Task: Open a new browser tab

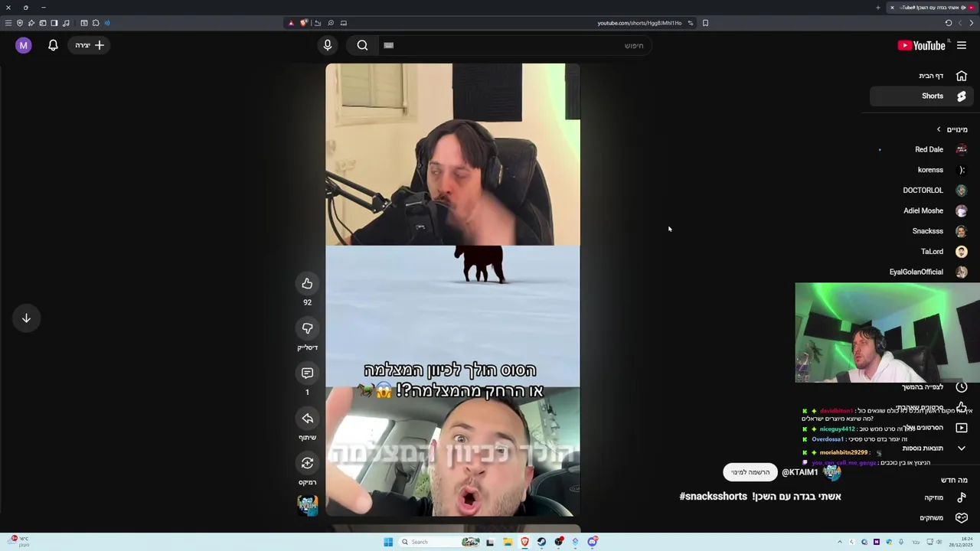Action: coord(878,8)
